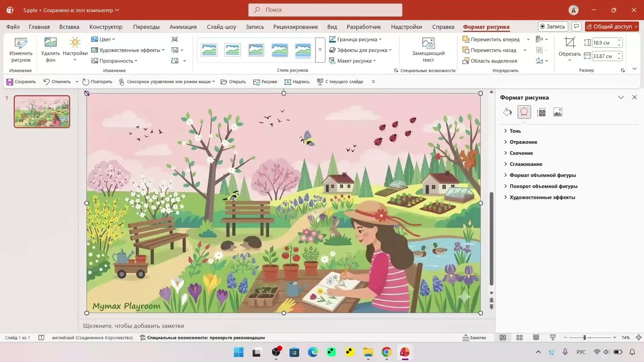Open Макет рисунка dropdown
Screen dimensions: 644x362
(x=353, y=61)
